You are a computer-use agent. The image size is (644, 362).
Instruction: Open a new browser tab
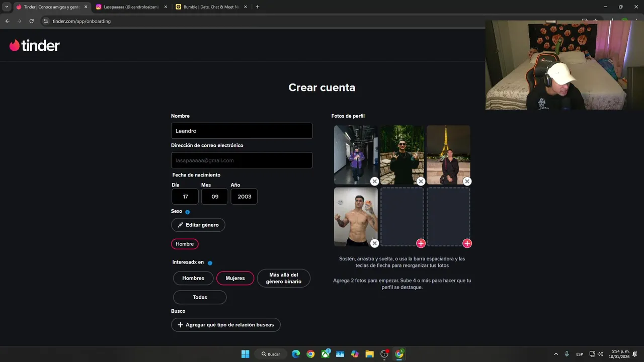click(258, 7)
